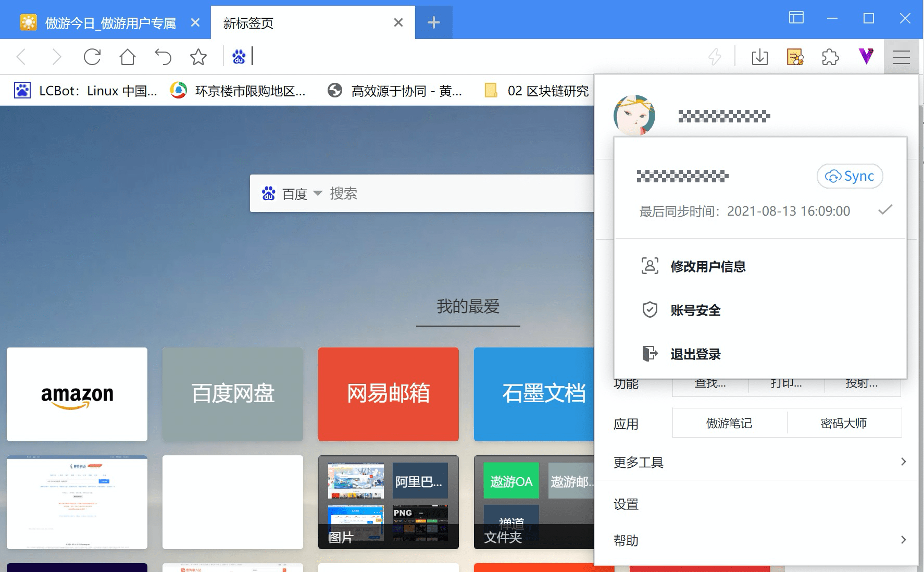Bookmark page with the star icon
Screen dimensions: 924x572
(x=198, y=56)
